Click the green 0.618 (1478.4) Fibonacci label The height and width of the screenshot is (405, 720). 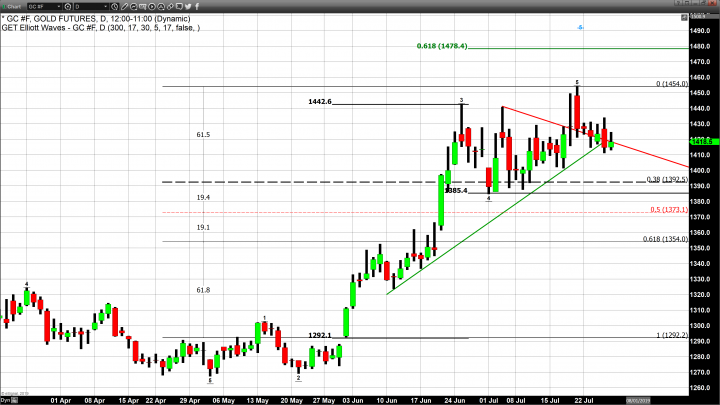tap(441, 47)
